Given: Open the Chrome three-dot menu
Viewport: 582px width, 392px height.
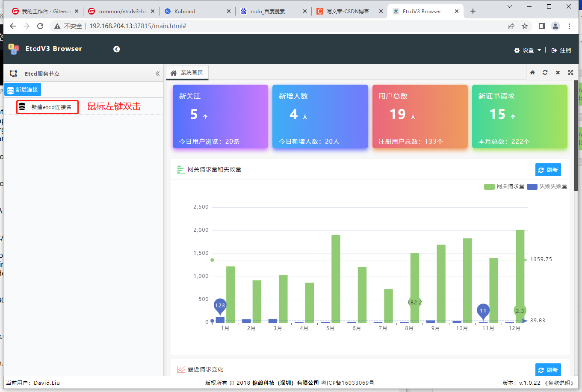Looking at the screenshot, I should [569, 26].
